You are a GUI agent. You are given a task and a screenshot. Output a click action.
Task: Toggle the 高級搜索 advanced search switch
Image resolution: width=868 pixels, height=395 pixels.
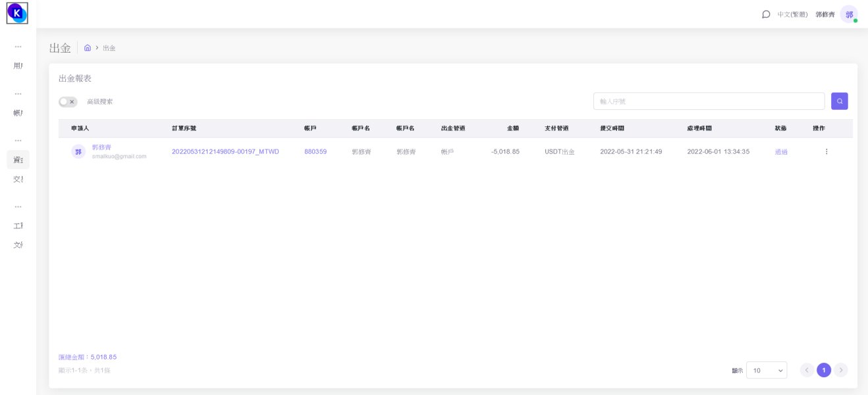point(68,102)
